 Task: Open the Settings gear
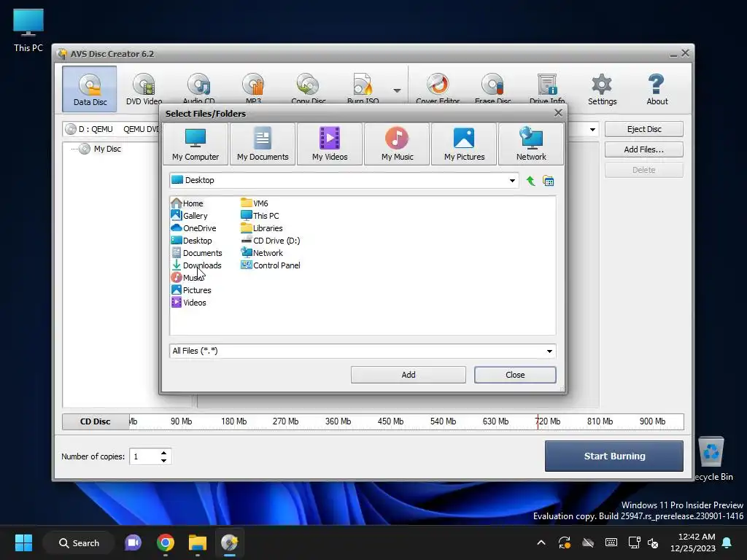pos(602,89)
